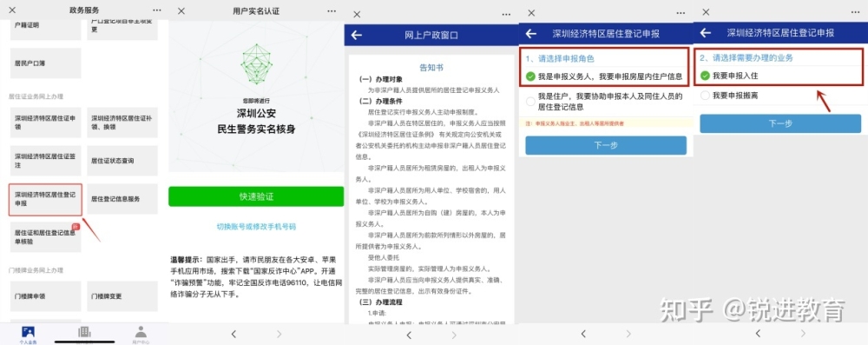The width and height of the screenshot is (868, 345).
Task: Tap bottom forward chevron on 办理的业务 screen
Action: click(x=803, y=333)
